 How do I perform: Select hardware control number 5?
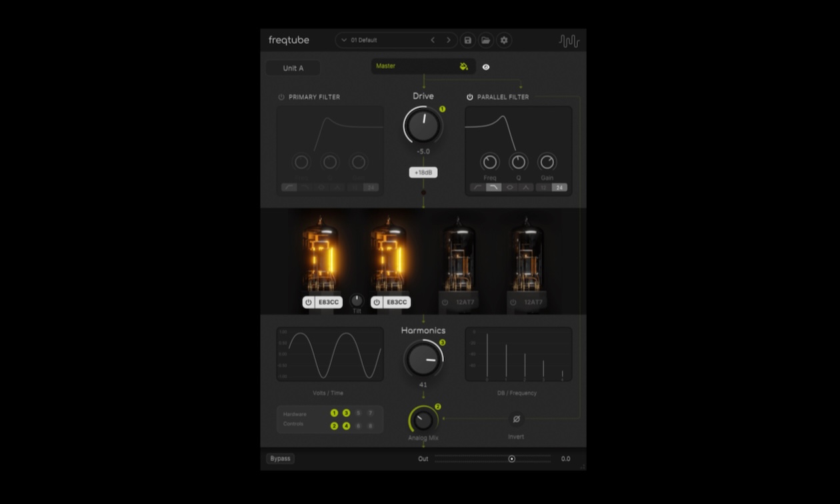pyautogui.click(x=359, y=412)
